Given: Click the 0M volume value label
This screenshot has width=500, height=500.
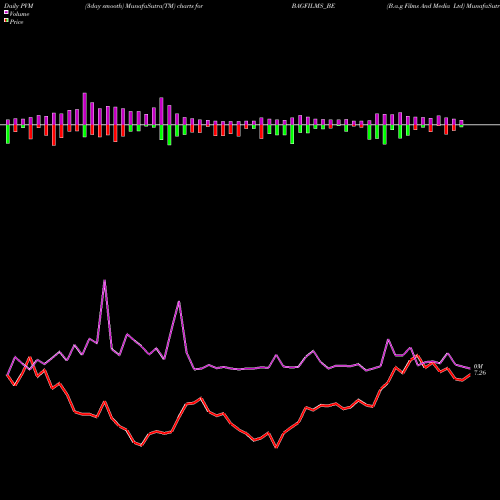Looking at the screenshot, I should pos(478,366).
